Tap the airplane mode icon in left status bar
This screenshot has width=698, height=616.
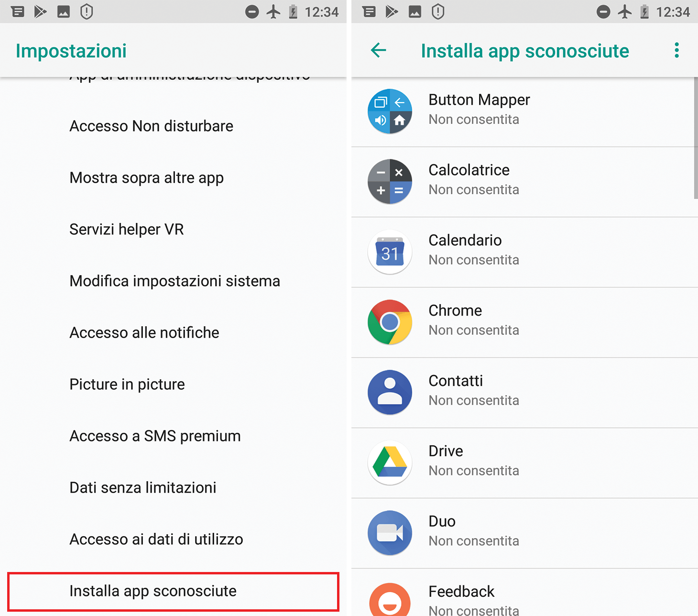click(x=273, y=11)
